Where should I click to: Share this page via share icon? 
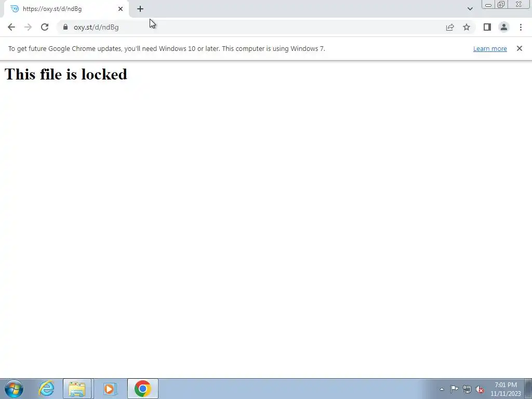[450, 27]
